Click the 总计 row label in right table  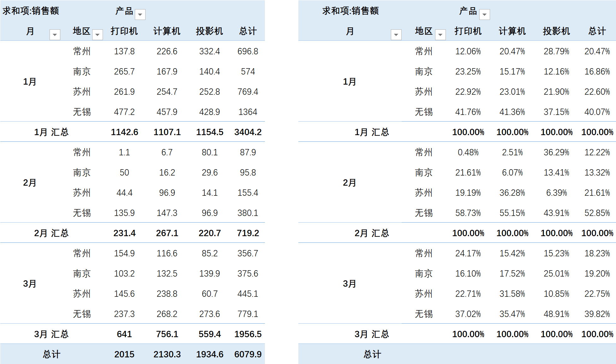pos(372,354)
